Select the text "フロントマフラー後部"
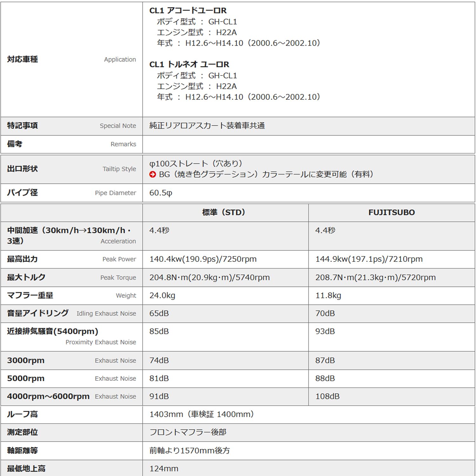The width and height of the screenshot is (476, 476). pyautogui.click(x=188, y=432)
